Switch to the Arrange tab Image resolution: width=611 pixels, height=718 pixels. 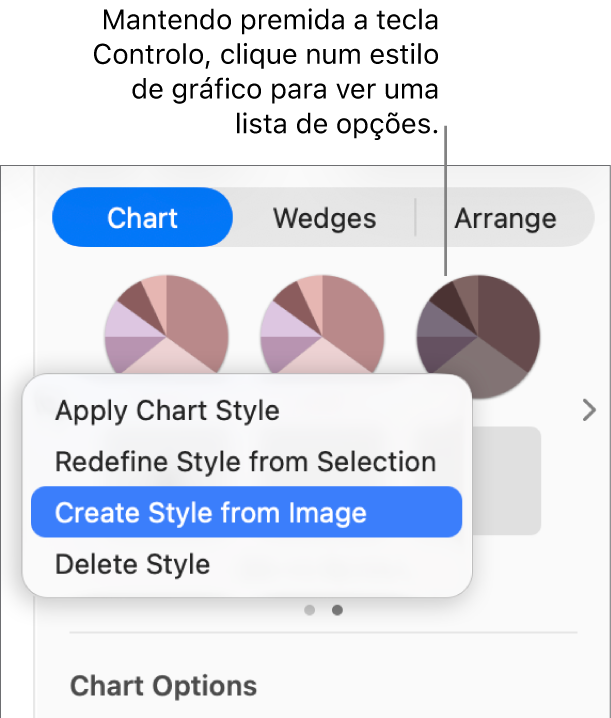505,218
